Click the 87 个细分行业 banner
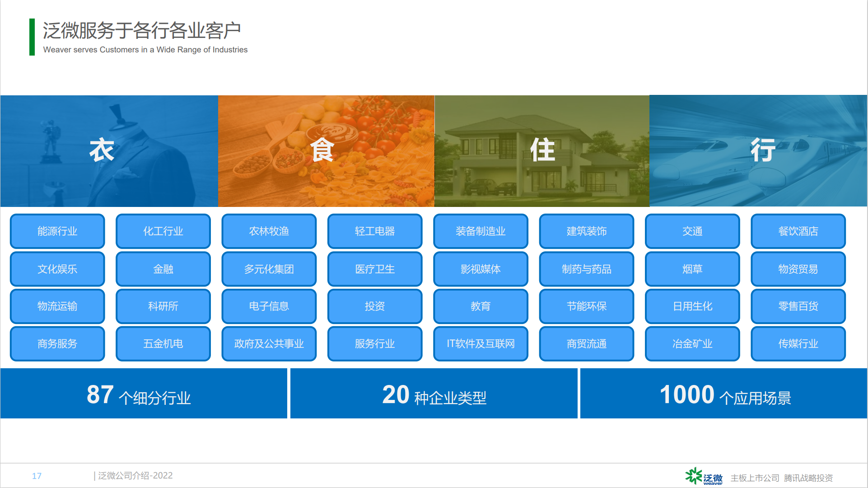The image size is (868, 488). click(x=144, y=394)
